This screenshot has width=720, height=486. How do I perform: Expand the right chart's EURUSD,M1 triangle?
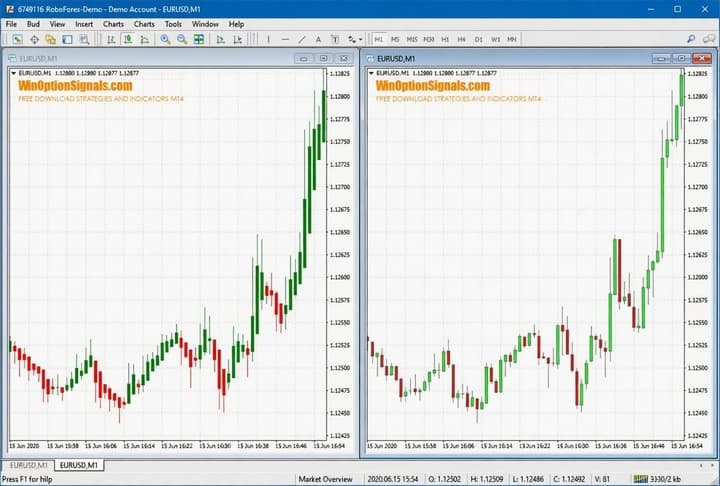pyautogui.click(x=371, y=73)
